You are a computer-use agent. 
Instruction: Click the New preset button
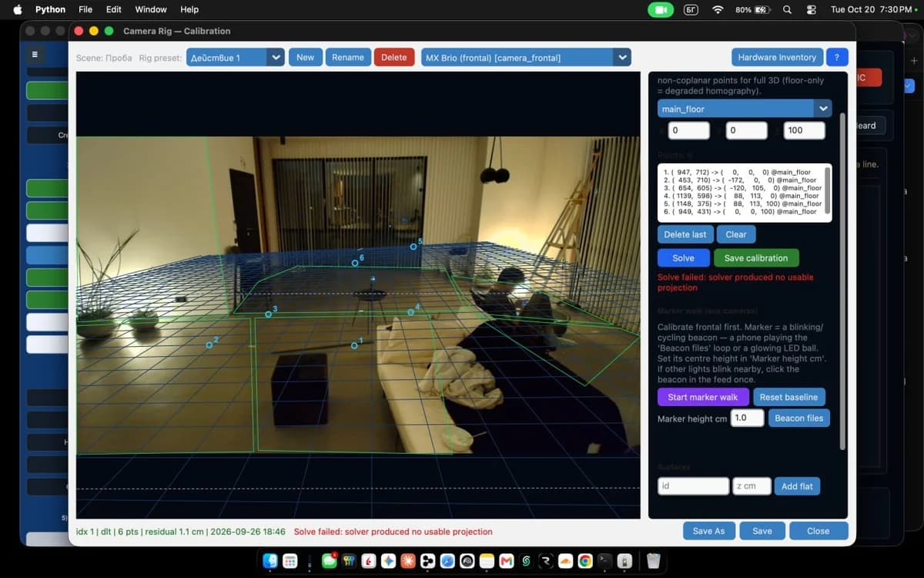[x=306, y=57]
